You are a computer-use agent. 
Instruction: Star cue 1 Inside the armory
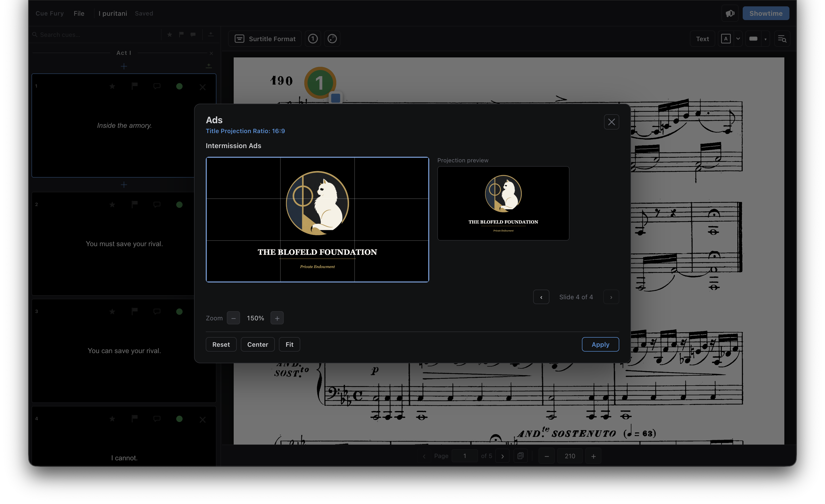pos(112,86)
